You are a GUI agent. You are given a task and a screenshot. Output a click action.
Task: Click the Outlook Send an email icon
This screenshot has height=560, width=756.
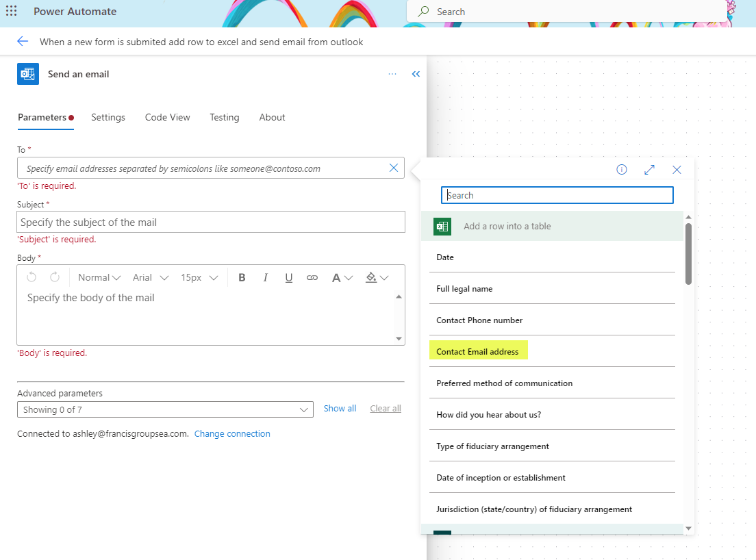[28, 74]
